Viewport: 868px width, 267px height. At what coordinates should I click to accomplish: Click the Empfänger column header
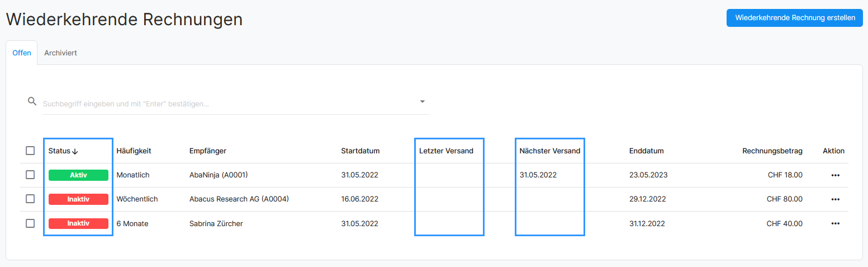coord(207,151)
